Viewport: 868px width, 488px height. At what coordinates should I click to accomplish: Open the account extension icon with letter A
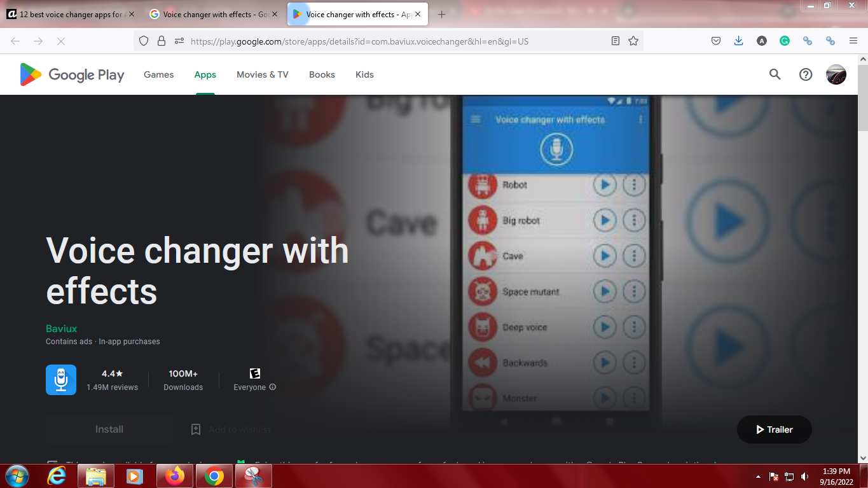tap(762, 41)
